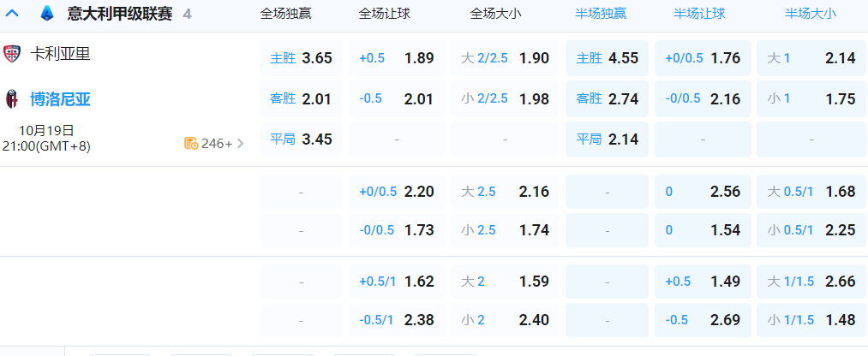Screen dimensions: 868x356
Task: Click the Bologna team crest icon
Action: [12, 98]
